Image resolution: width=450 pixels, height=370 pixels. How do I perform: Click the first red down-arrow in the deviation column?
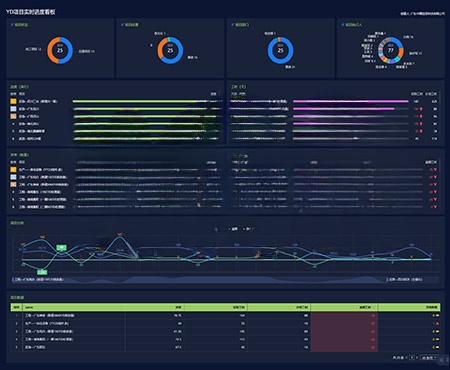coord(435,170)
